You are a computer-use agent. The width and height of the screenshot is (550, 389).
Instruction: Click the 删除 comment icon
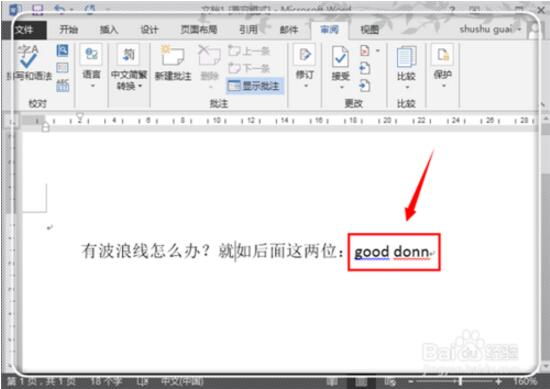[x=209, y=55]
